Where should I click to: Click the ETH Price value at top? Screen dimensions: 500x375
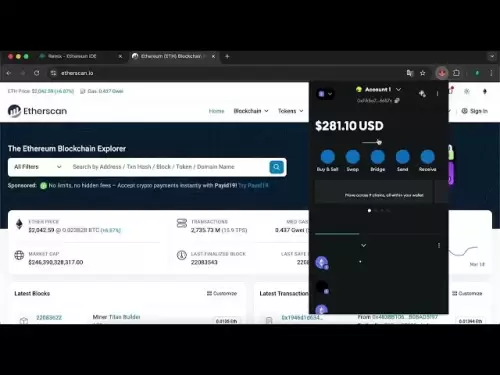tap(53, 91)
